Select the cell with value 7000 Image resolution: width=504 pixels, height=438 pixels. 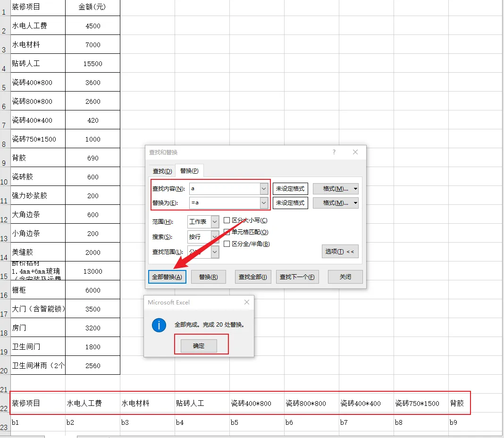point(93,44)
